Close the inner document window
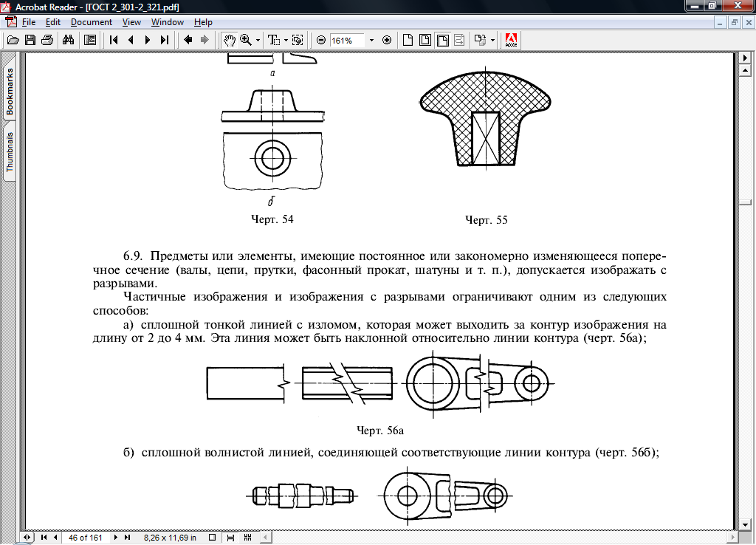The image size is (756, 545). pyautogui.click(x=749, y=22)
